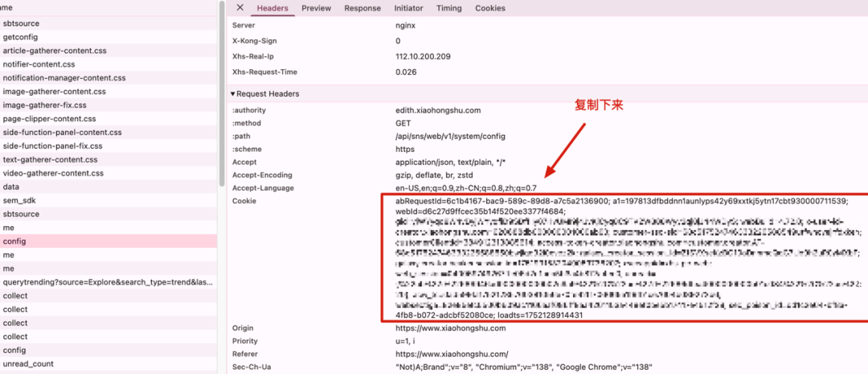Image resolution: width=868 pixels, height=374 pixels.
Task: Select the 0.026 request time value
Action: tap(406, 72)
